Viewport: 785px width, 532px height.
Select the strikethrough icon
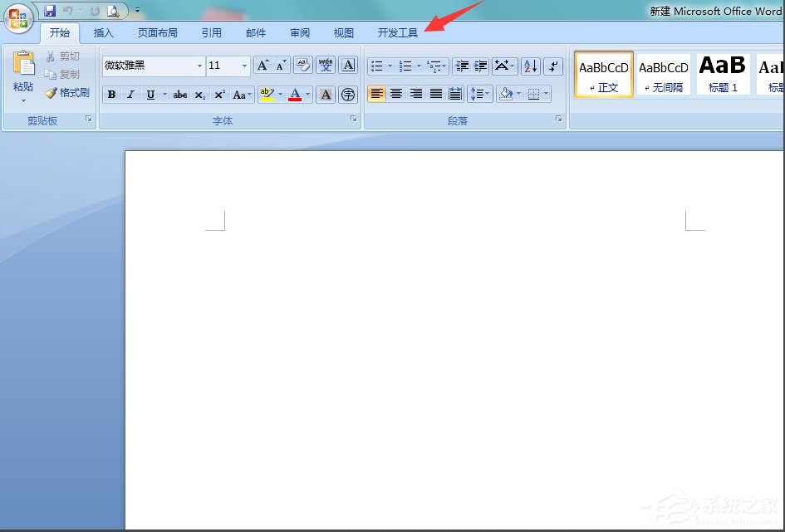coord(179,94)
